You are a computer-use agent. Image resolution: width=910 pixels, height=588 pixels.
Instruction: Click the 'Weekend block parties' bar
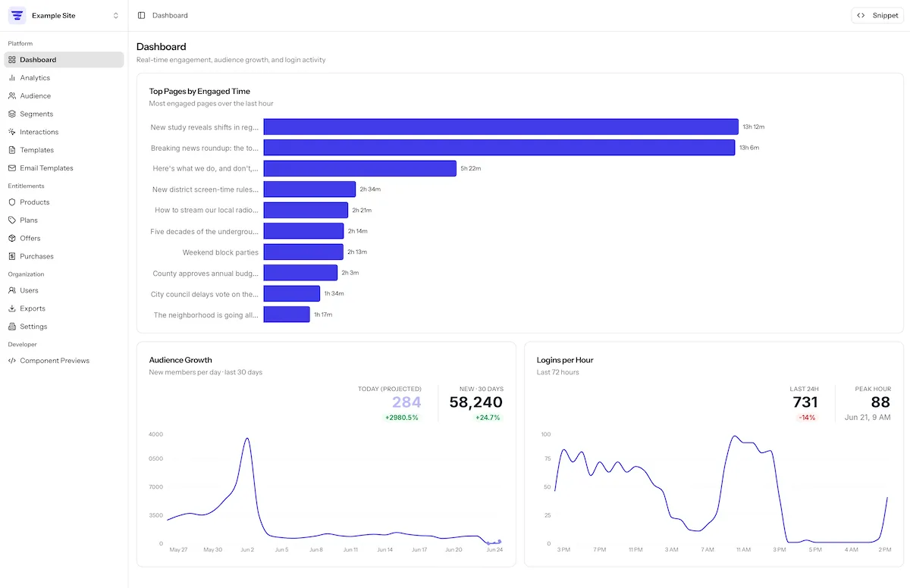(303, 252)
